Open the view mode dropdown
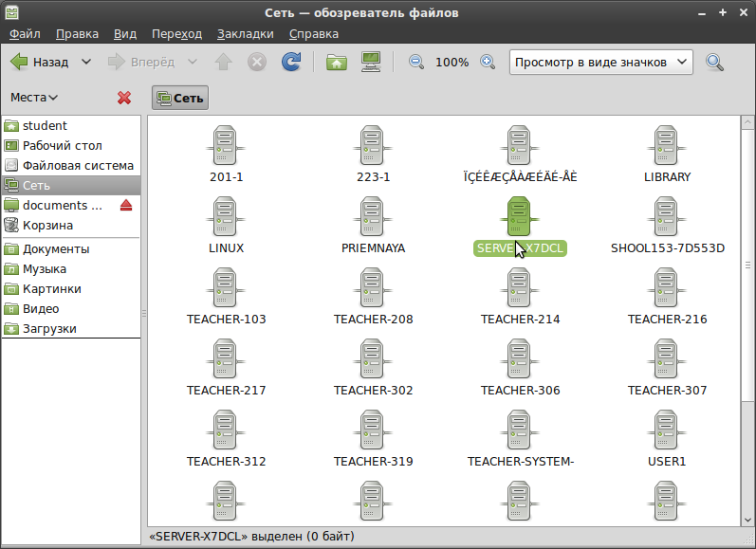Viewport: 756px width, 549px height. click(601, 63)
